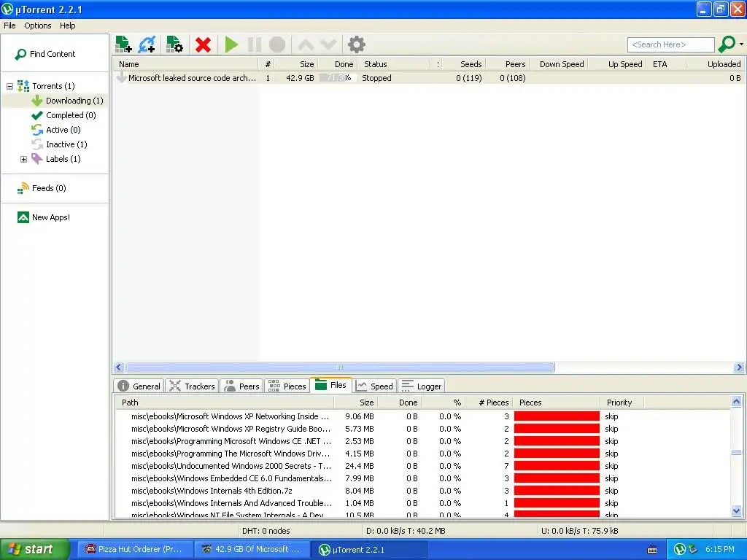Switch to the Pieces tab
This screenshot has height=560, width=747.
click(x=287, y=386)
